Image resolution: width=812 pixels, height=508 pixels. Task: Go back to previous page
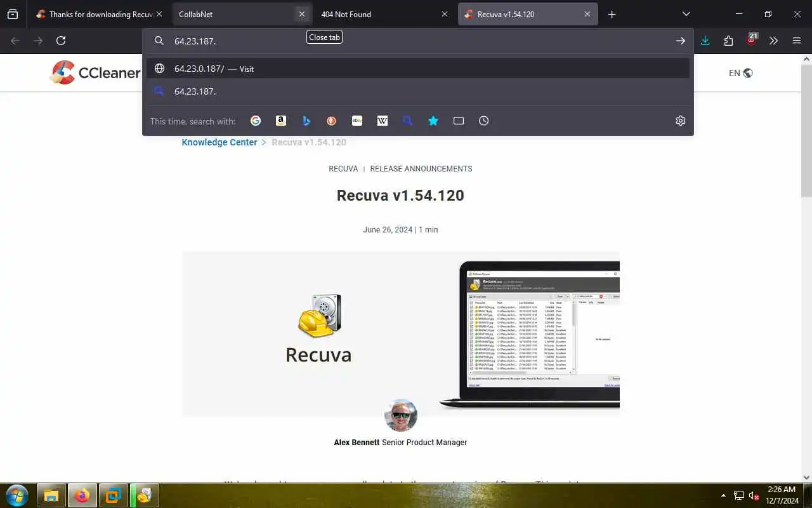point(15,41)
